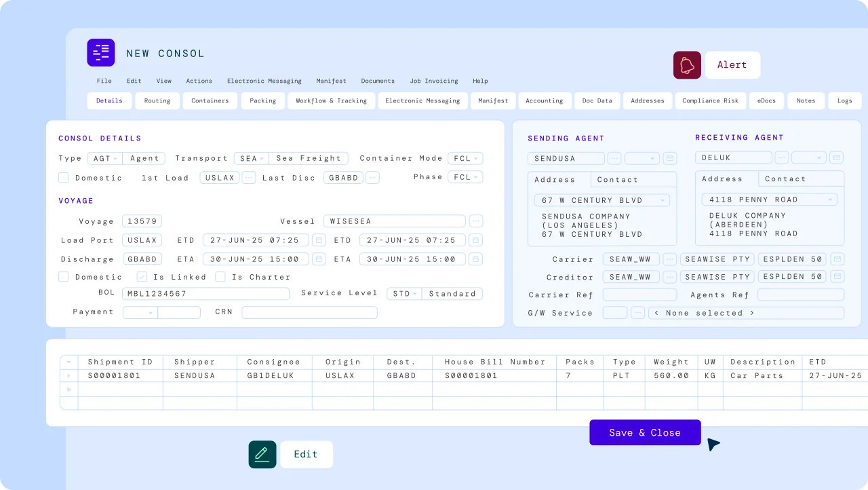Toggle Domestic checkbox in Consol Details
Screen dimensions: 868x490
click(x=64, y=178)
